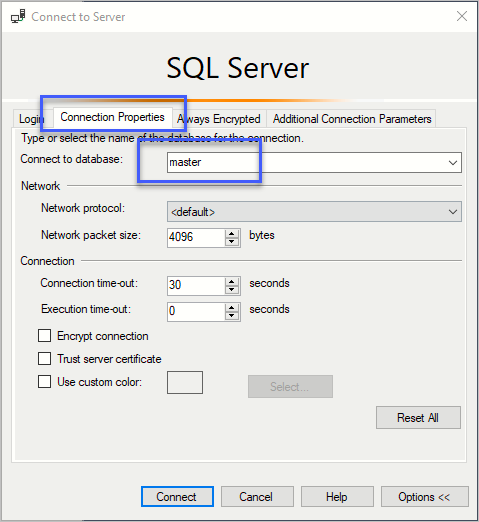Screen dimensions: 479x522
Task: Increase the Connection time-out value
Action: (x=232, y=281)
